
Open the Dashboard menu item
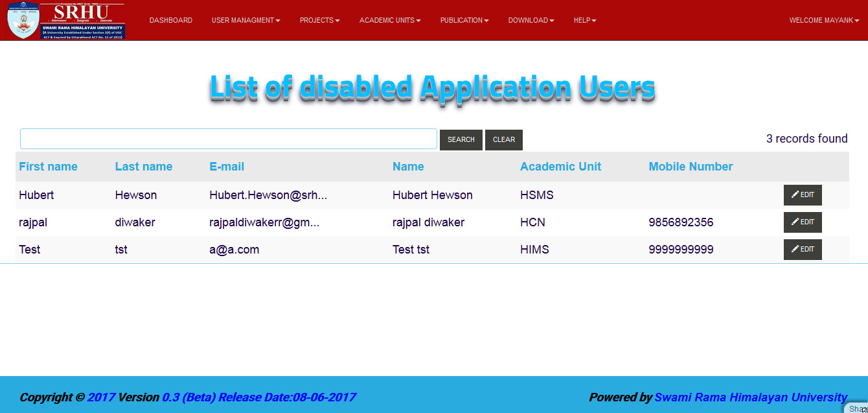tap(171, 20)
